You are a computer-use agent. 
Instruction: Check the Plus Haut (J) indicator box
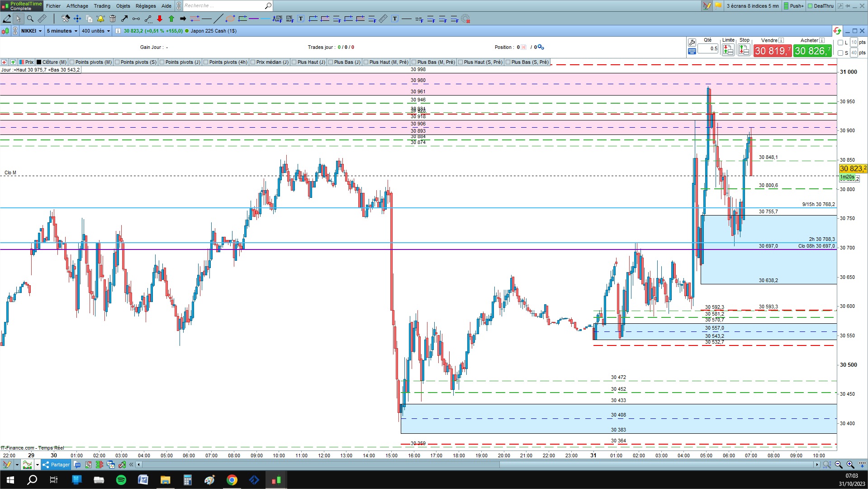(294, 62)
